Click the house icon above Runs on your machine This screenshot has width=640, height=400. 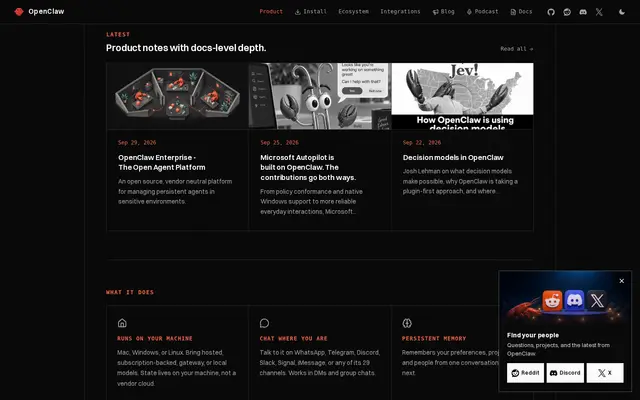tap(122, 323)
